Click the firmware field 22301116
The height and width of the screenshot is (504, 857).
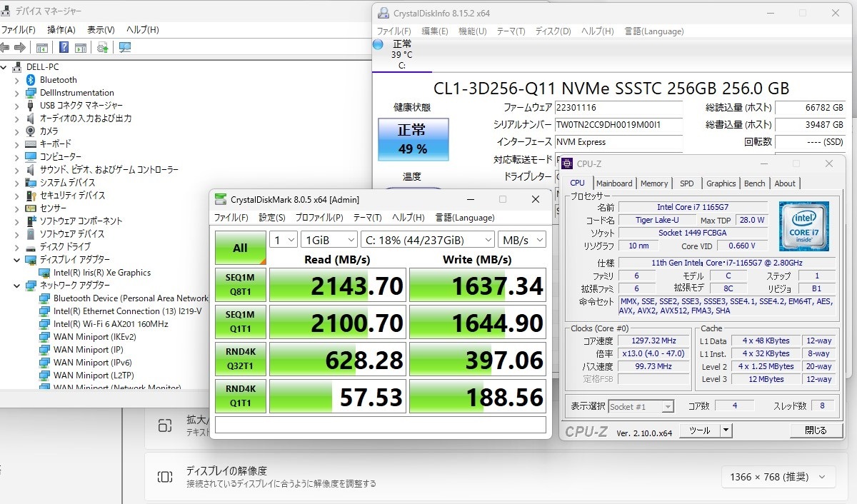point(618,108)
